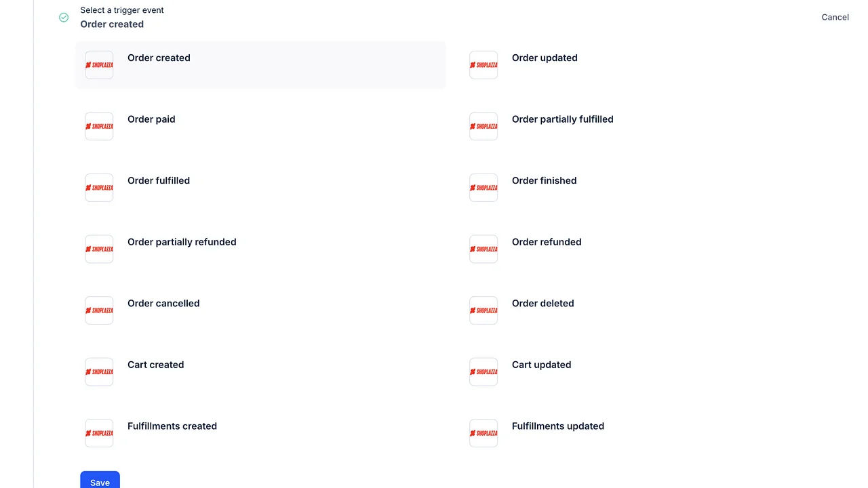Cancel the trigger event selection
868x488 pixels.
[835, 18]
